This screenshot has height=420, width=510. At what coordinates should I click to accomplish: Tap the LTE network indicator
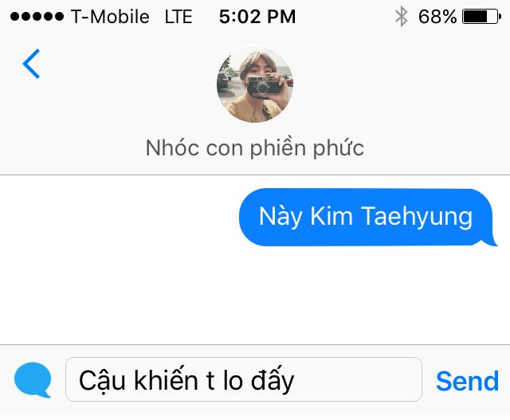click(178, 17)
